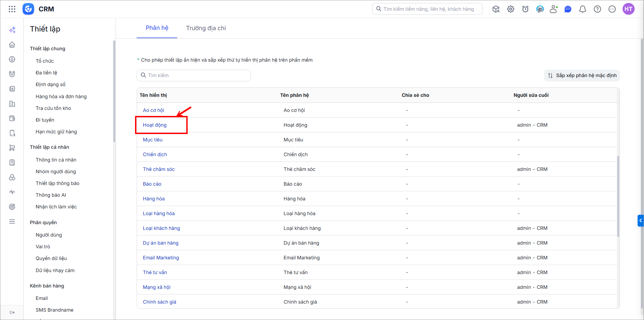Select Định dạng số in settings menu
644x320 pixels.
(51, 84)
